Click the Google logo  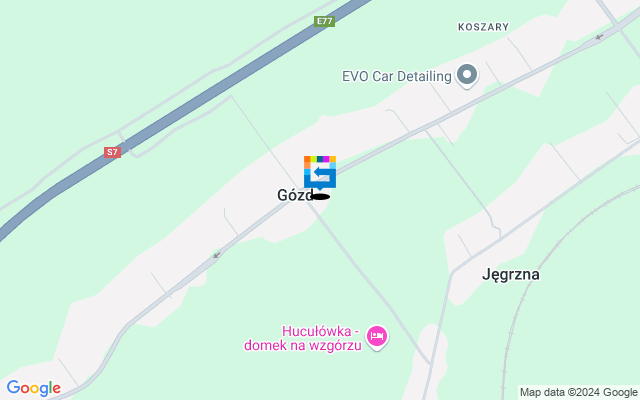coord(33,388)
